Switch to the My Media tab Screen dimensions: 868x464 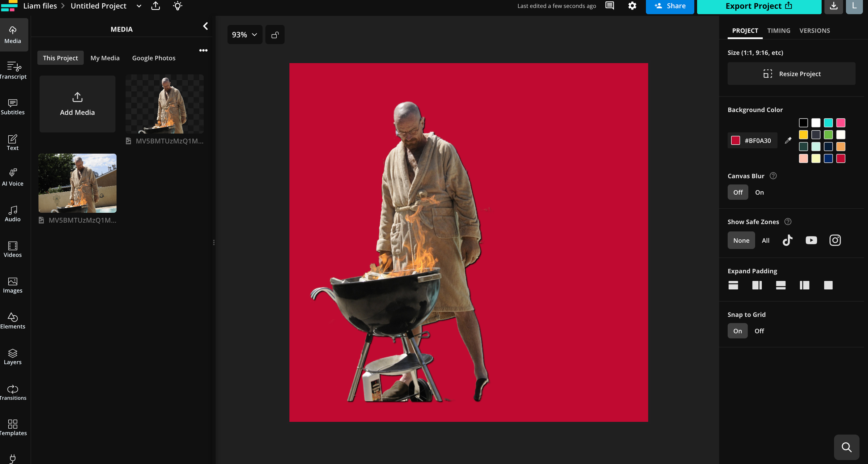pos(105,58)
